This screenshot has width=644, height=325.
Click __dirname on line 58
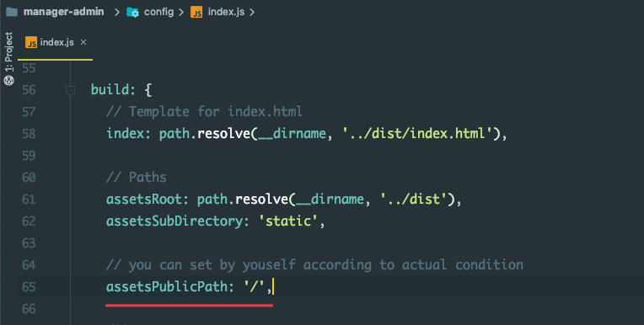pyautogui.click(x=292, y=134)
